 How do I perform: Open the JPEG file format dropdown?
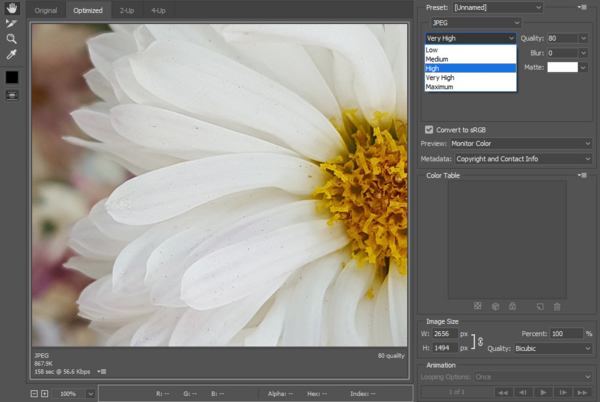[x=476, y=23]
